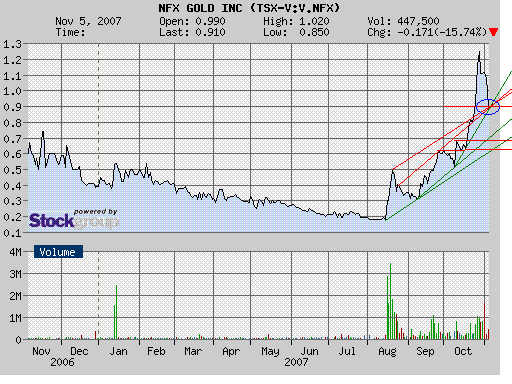
Task: Click the Mar month axis label
Action: click(x=193, y=351)
